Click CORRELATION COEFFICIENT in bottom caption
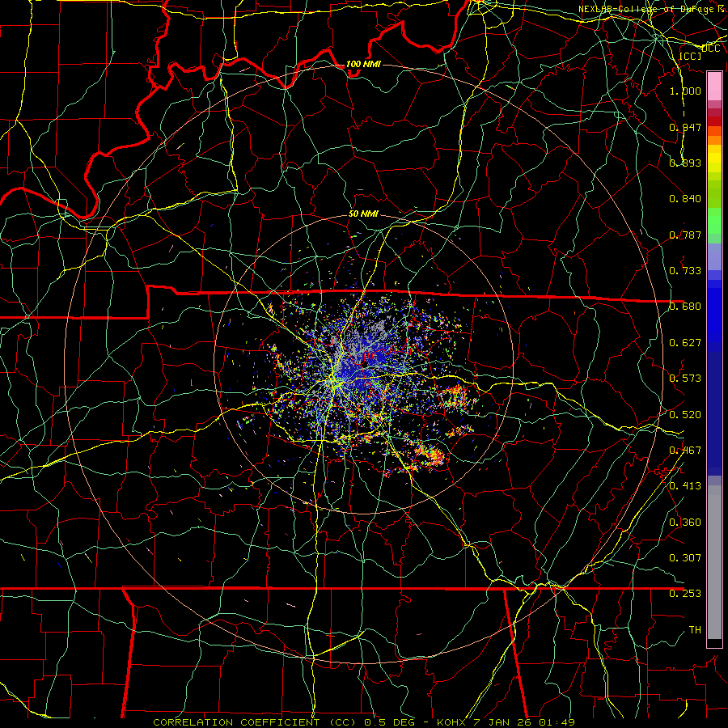Image resolution: width=728 pixels, height=728 pixels. tap(236, 722)
